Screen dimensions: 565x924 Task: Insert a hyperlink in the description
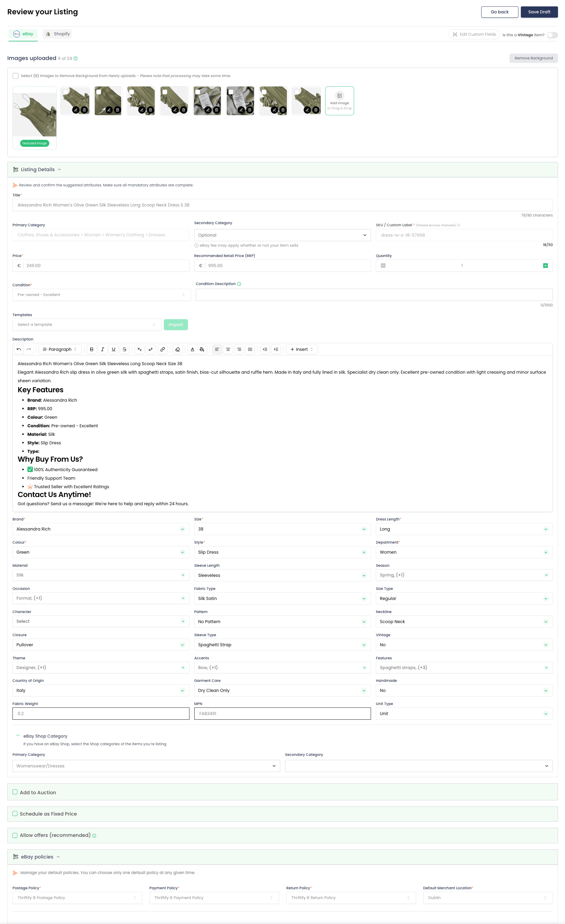pyautogui.click(x=162, y=349)
